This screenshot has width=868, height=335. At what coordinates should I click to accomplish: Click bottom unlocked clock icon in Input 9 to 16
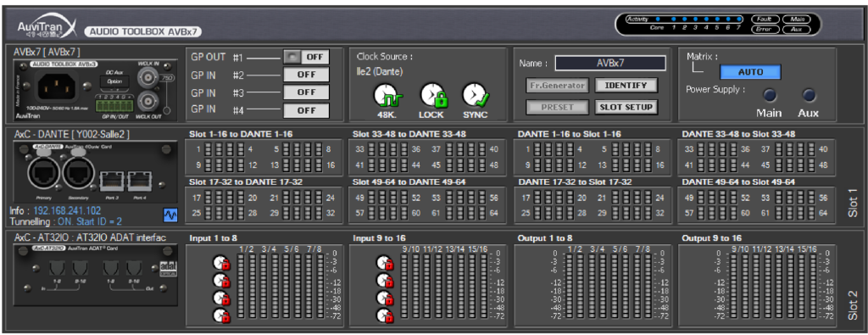point(385,315)
